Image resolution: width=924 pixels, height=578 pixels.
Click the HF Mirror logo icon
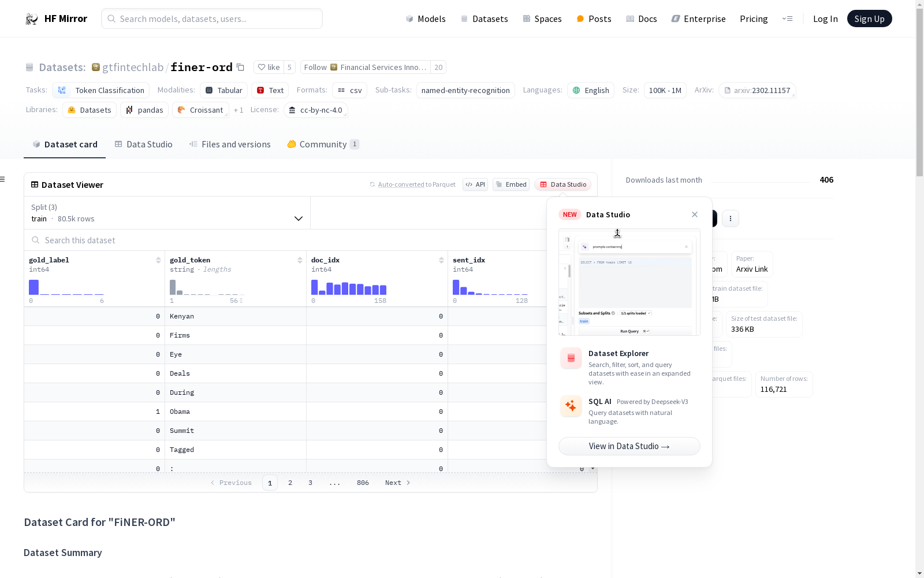coord(32,19)
